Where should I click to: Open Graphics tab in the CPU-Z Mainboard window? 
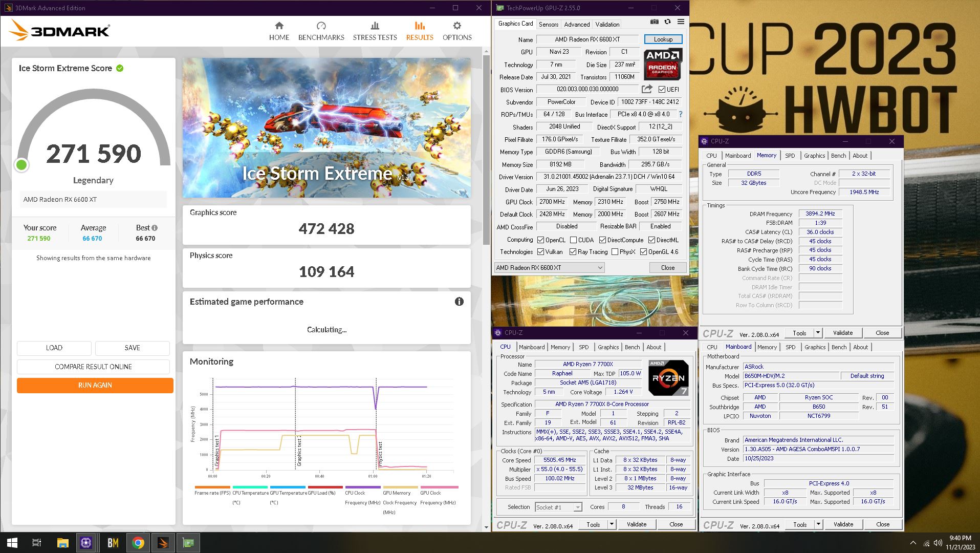coord(815,347)
